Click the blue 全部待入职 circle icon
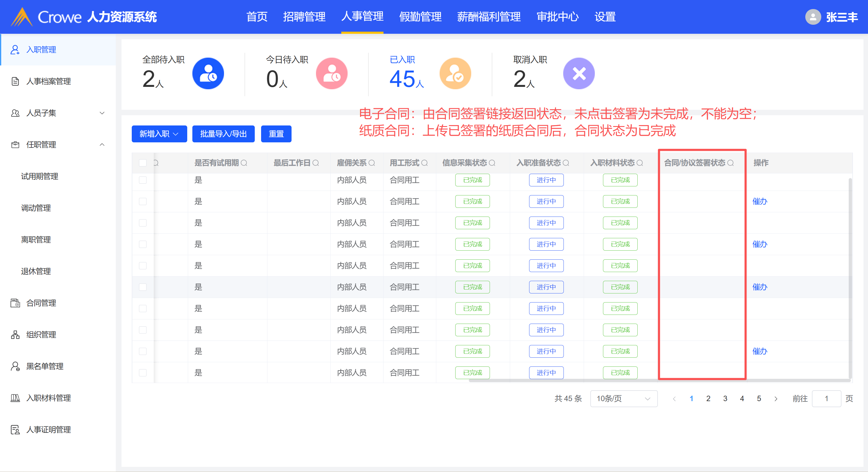868x472 pixels. tap(208, 74)
